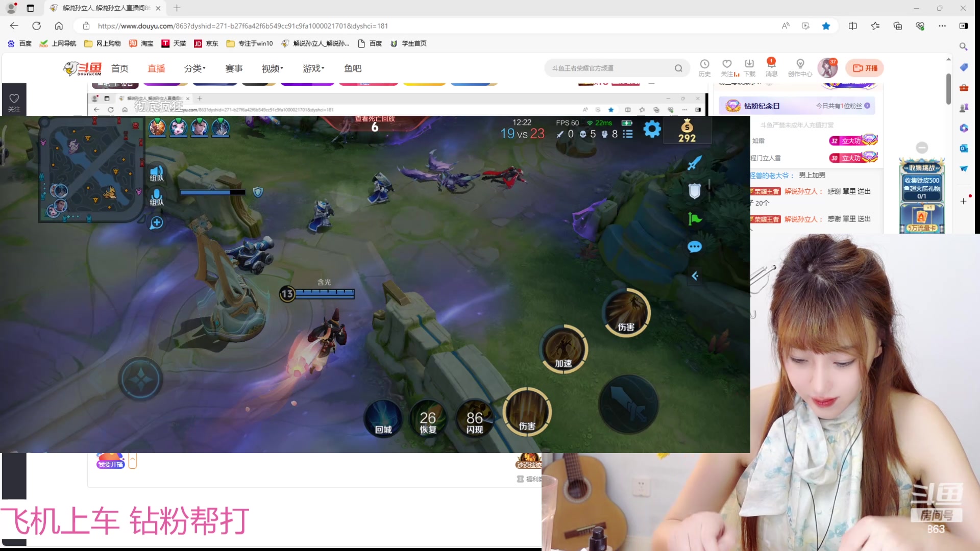The height and width of the screenshot is (551, 980).
Task: Tap the shield defend signal icon
Action: coord(695,191)
